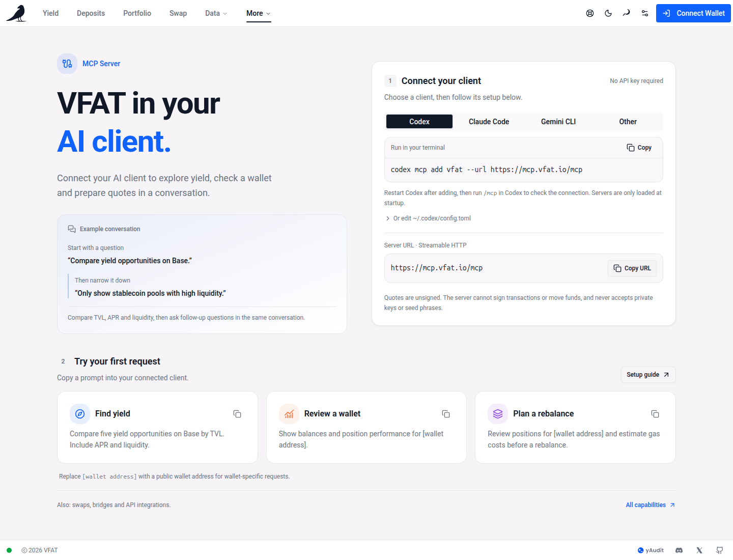The height and width of the screenshot is (560, 733).
Task: Click the 'Only show stablecoin pools' quote
Action: tap(150, 293)
